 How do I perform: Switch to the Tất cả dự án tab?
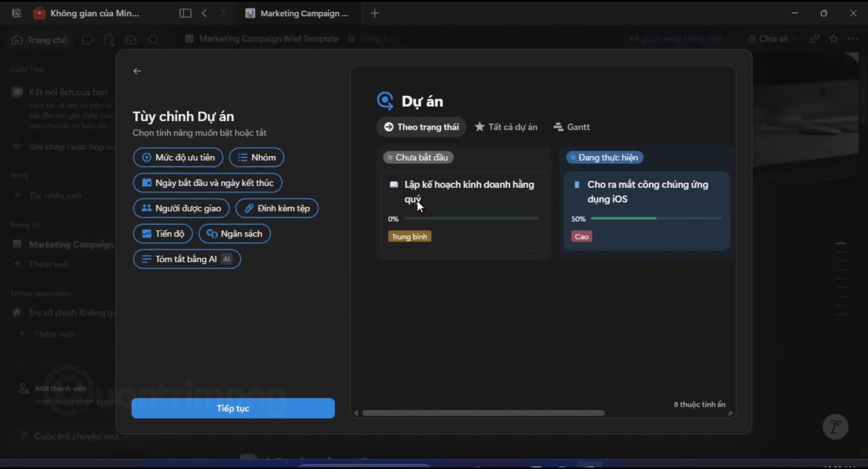click(506, 127)
